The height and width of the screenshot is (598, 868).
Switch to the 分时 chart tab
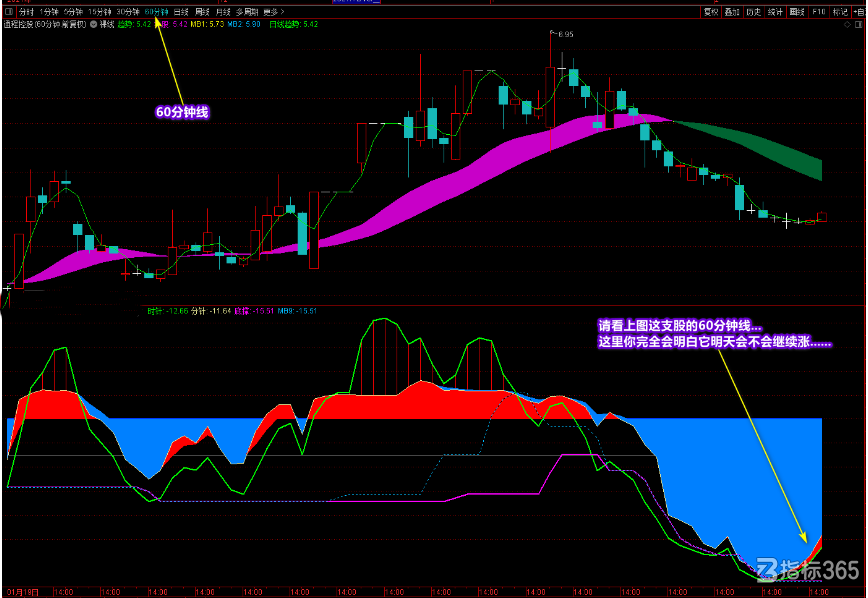(26, 12)
